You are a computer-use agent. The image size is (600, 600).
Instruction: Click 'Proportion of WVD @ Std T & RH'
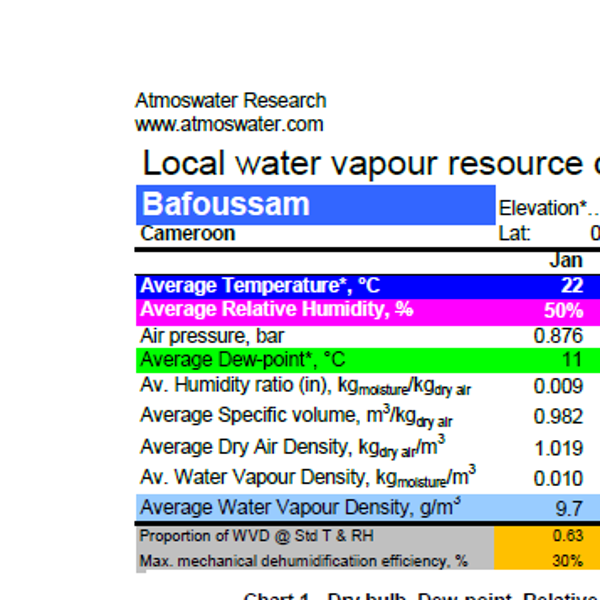[256, 536]
